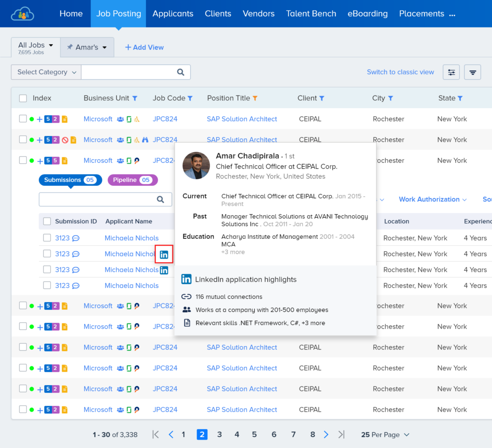Navigate to Talent Bench

[311, 14]
